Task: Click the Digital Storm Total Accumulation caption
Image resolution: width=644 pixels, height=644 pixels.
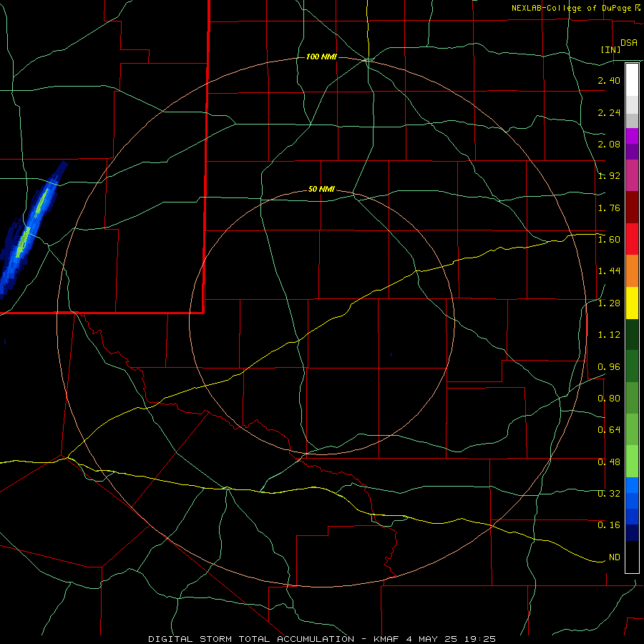Action: coord(321,639)
